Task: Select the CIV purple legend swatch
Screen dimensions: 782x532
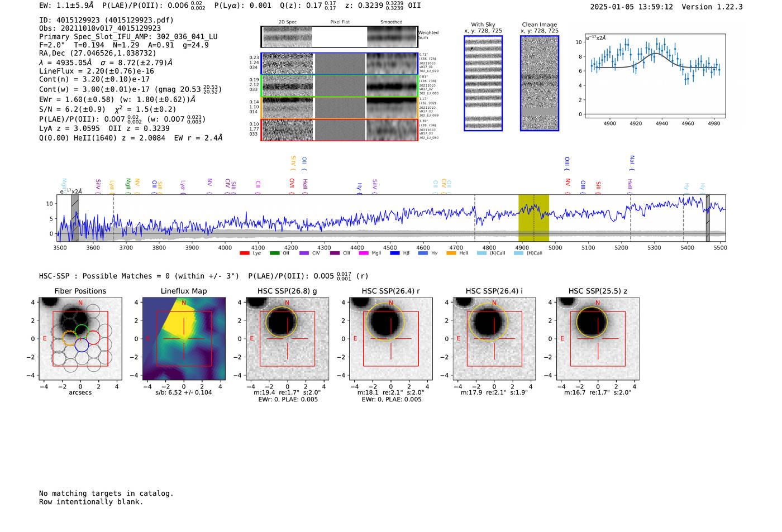Action: pos(304,253)
